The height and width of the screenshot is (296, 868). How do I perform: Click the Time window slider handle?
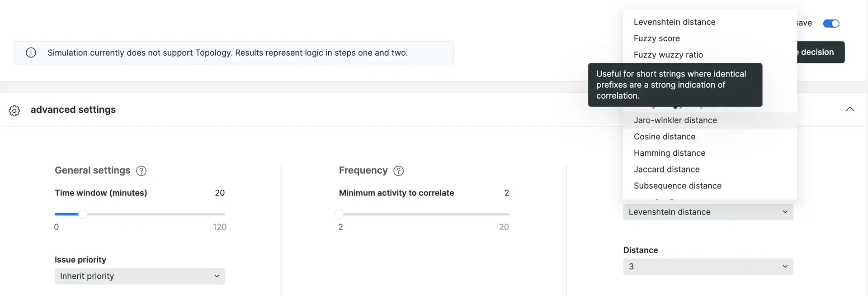click(83, 214)
